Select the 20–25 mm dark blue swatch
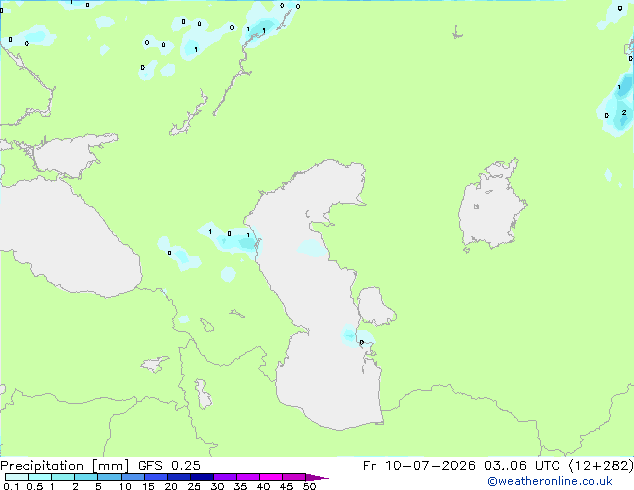 179,477
